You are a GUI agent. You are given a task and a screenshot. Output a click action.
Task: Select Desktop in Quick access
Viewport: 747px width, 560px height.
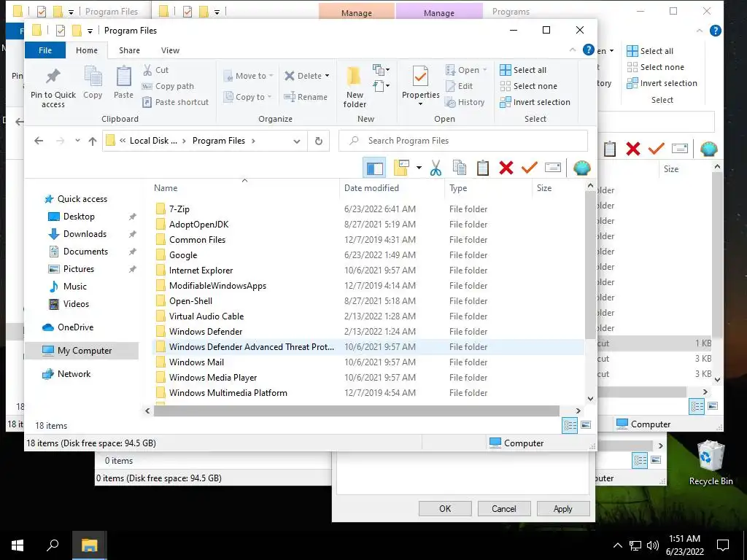[x=79, y=217]
